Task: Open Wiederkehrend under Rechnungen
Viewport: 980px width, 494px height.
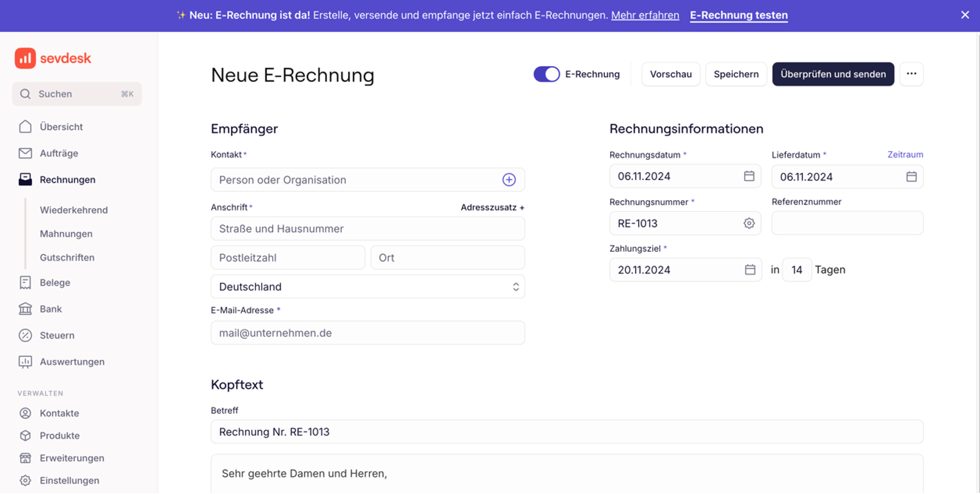Action: 73,210
